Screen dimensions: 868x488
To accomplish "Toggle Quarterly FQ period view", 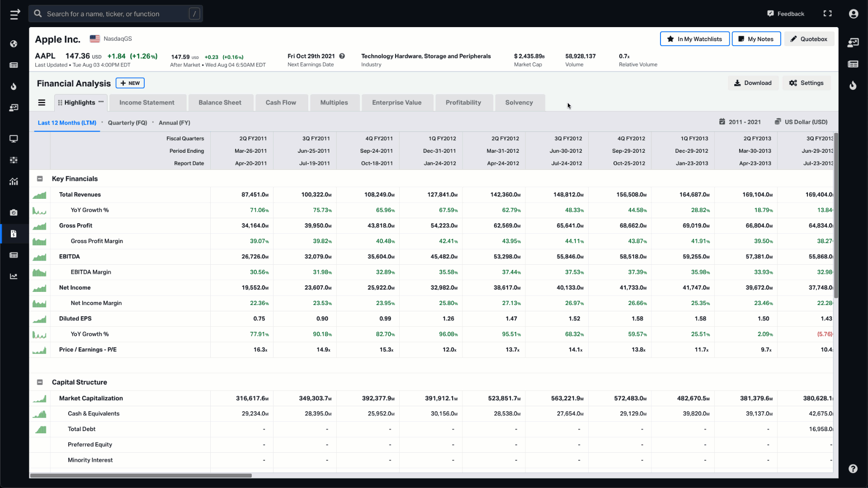I will pyautogui.click(x=127, y=122).
